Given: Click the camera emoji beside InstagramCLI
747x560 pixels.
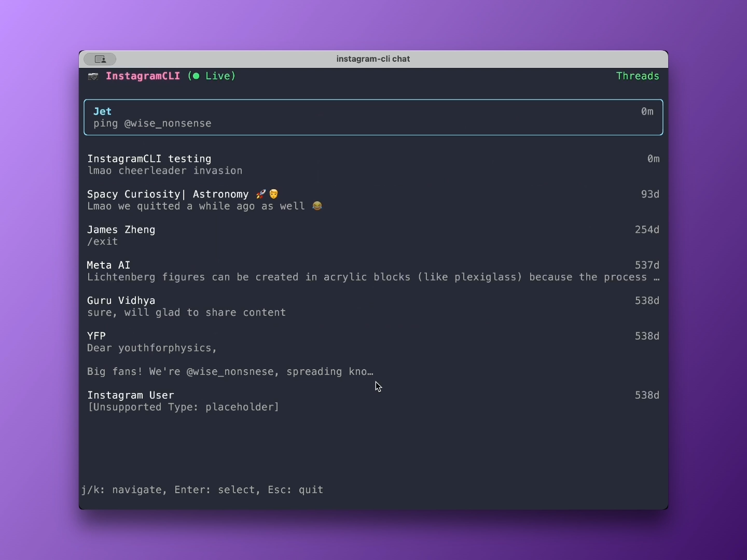Looking at the screenshot, I should [x=93, y=76].
